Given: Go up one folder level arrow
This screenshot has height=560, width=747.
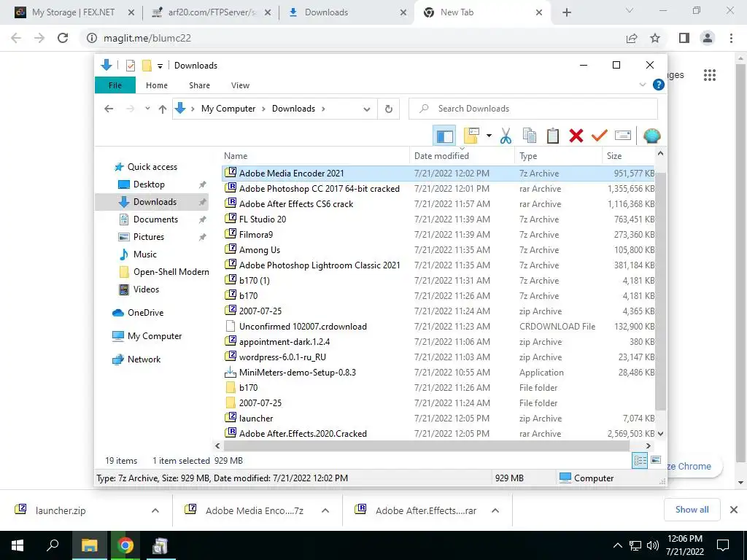Looking at the screenshot, I should (163, 109).
